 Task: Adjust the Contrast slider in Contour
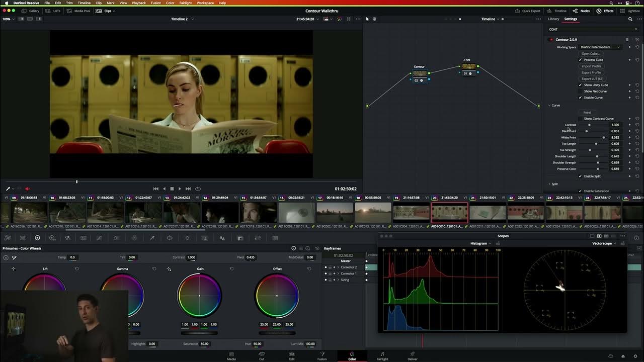coord(589,125)
